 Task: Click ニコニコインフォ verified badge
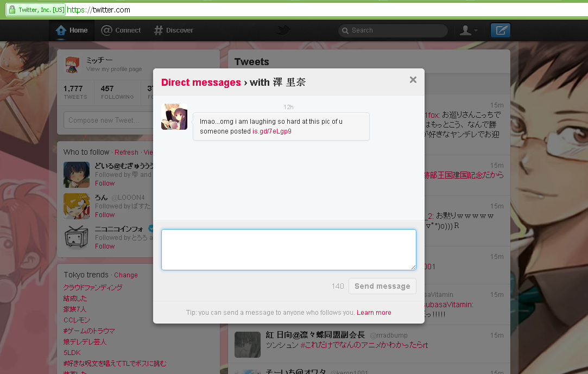[150, 228]
